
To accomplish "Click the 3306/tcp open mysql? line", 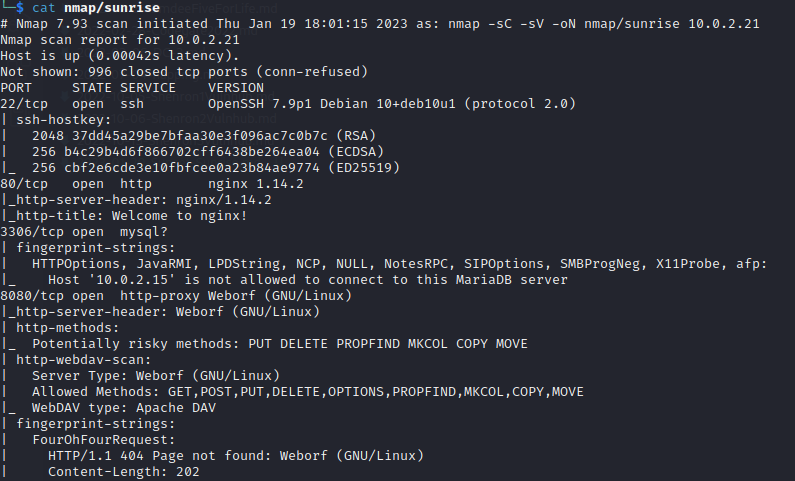I will tap(84, 232).
